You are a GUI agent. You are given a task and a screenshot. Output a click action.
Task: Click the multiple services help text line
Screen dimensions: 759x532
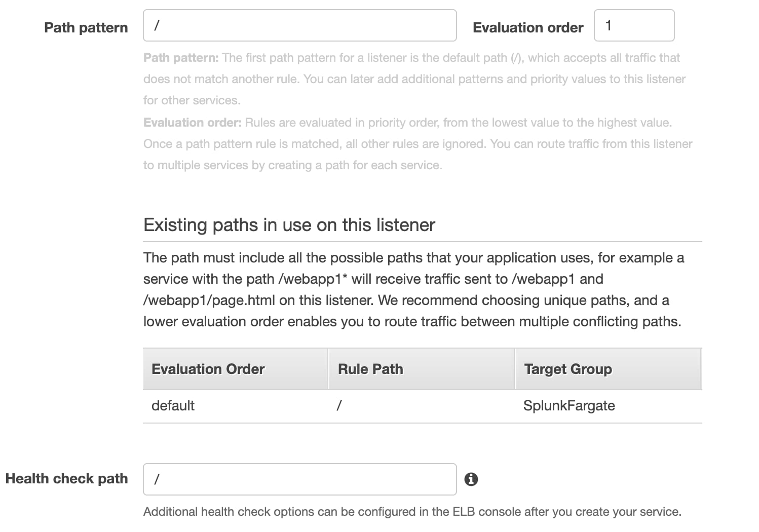[293, 165]
